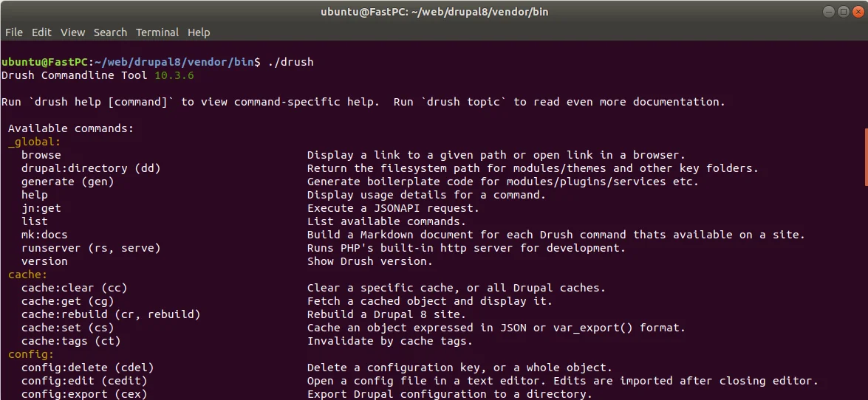Viewport: 868px width, 400px height.
Task: Click the terminal scrollbar thumb
Action: tap(866, 157)
